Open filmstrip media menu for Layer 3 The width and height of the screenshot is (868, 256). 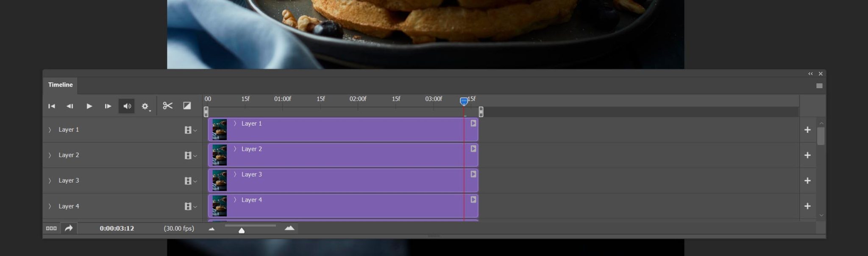[191, 181]
